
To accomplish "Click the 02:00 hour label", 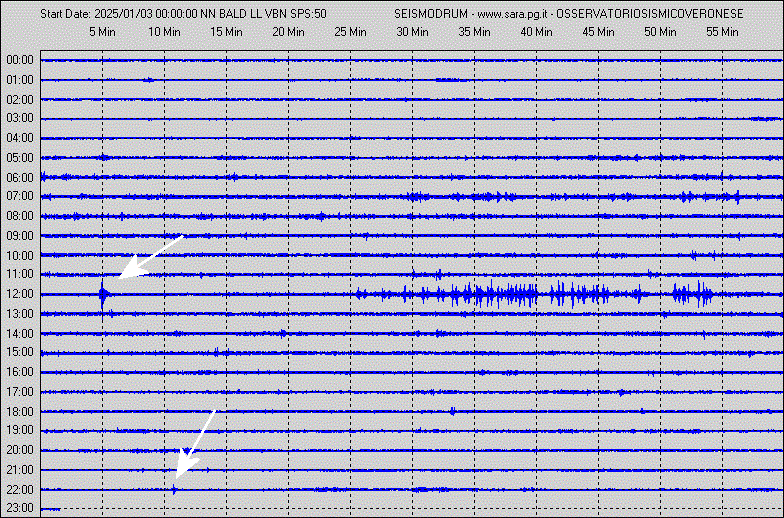I will pos(20,100).
